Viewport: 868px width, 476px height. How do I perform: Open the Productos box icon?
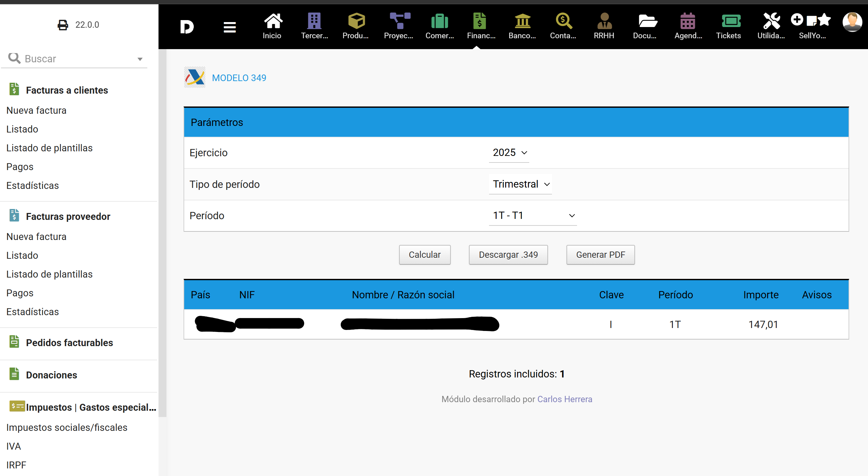(356, 21)
